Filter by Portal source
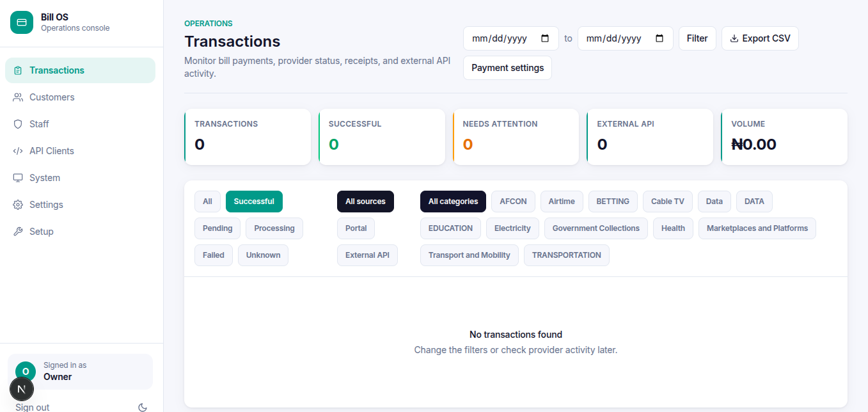 (x=356, y=228)
